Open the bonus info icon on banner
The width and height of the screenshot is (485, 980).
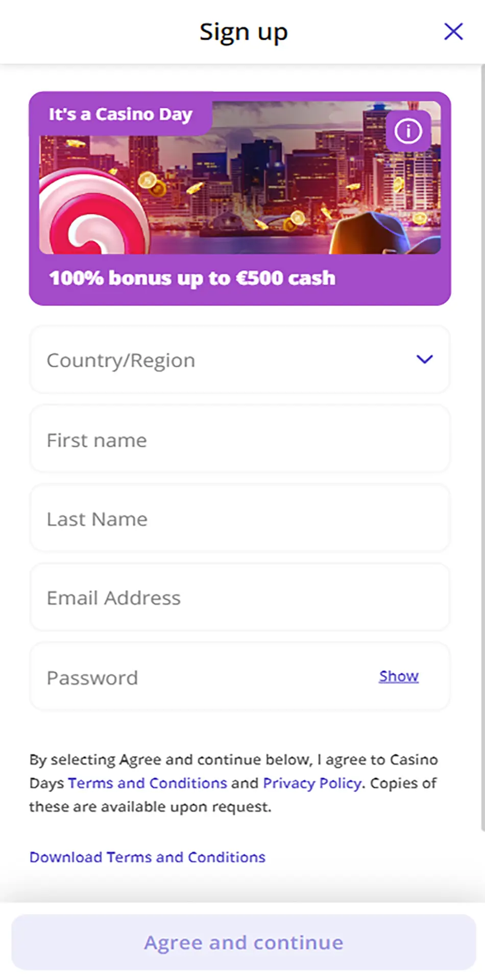408,131
